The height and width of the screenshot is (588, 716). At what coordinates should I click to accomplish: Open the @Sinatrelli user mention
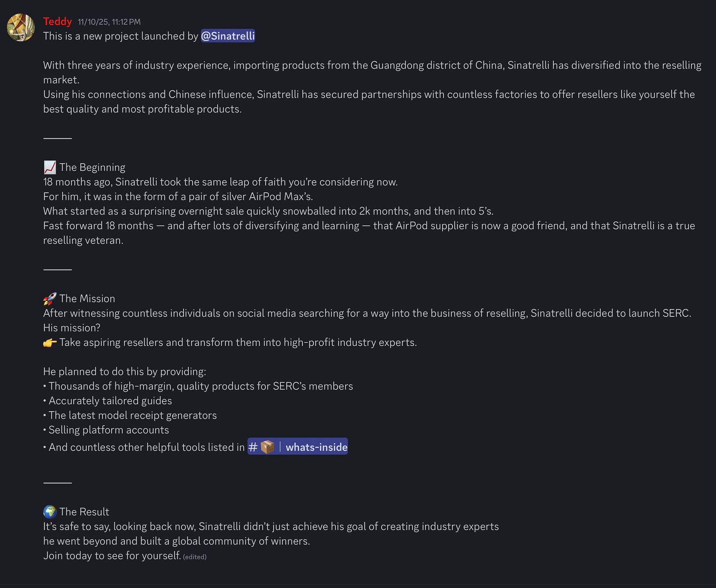pos(228,36)
